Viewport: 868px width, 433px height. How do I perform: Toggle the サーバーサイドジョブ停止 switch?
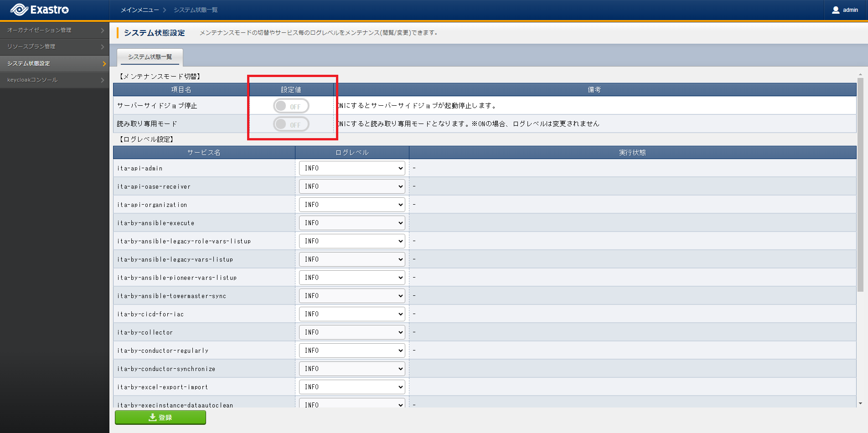(x=291, y=106)
